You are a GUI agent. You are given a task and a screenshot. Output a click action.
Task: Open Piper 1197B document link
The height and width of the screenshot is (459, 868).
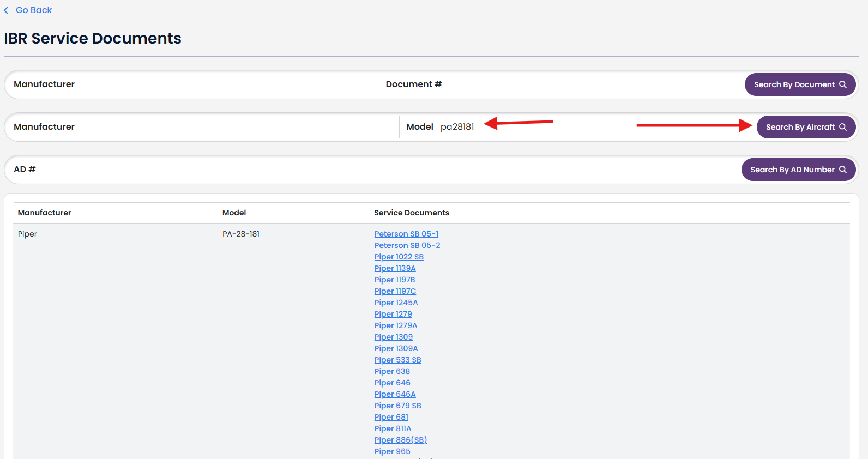(395, 280)
